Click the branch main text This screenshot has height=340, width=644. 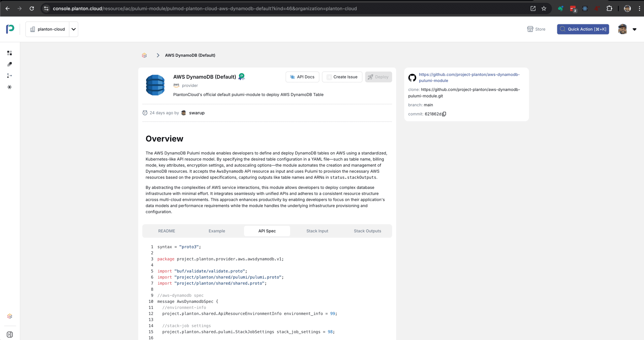click(428, 105)
